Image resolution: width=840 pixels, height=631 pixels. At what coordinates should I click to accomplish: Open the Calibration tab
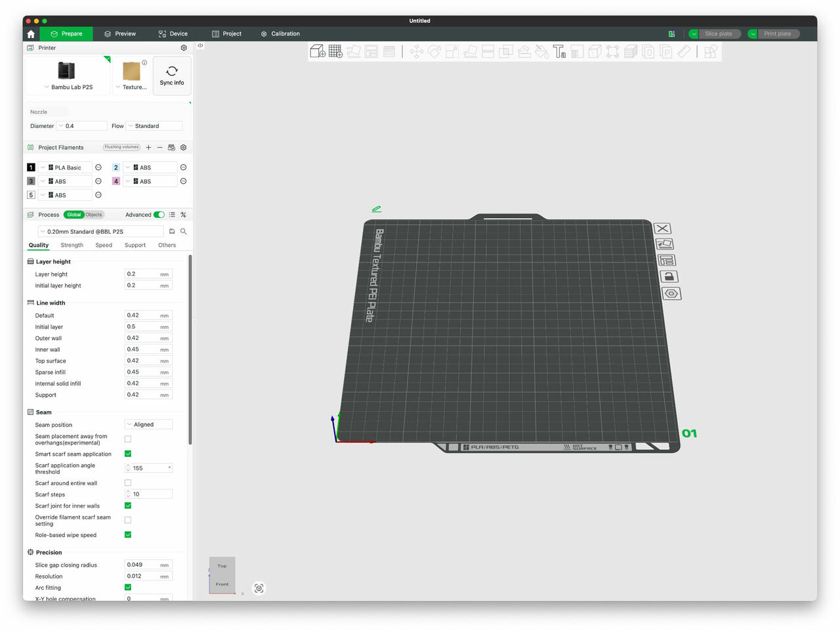click(x=280, y=33)
